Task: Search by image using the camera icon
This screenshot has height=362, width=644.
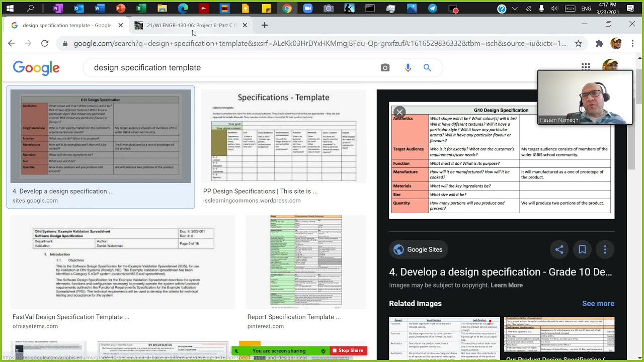Action: (x=385, y=68)
